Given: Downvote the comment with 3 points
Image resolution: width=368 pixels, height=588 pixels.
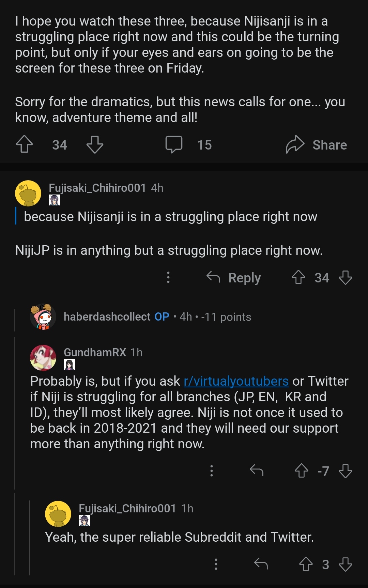Looking at the screenshot, I should (346, 564).
